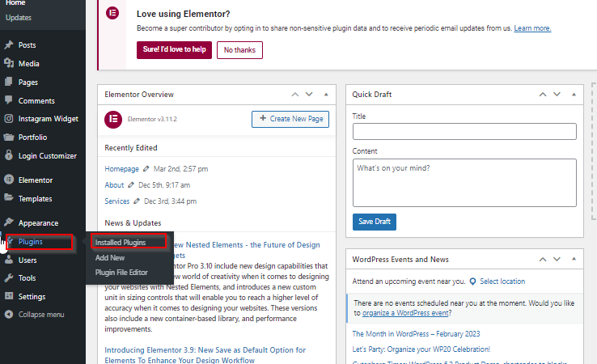The height and width of the screenshot is (364, 597).
Task: Click the pencil edit icon next to Services
Action: [137, 201]
